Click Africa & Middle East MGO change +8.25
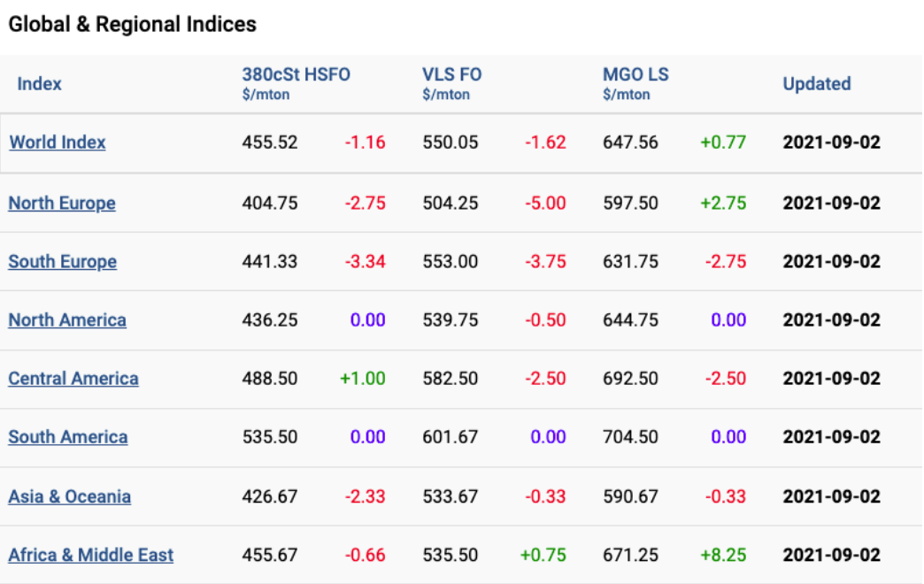The image size is (924, 584). pos(723,556)
